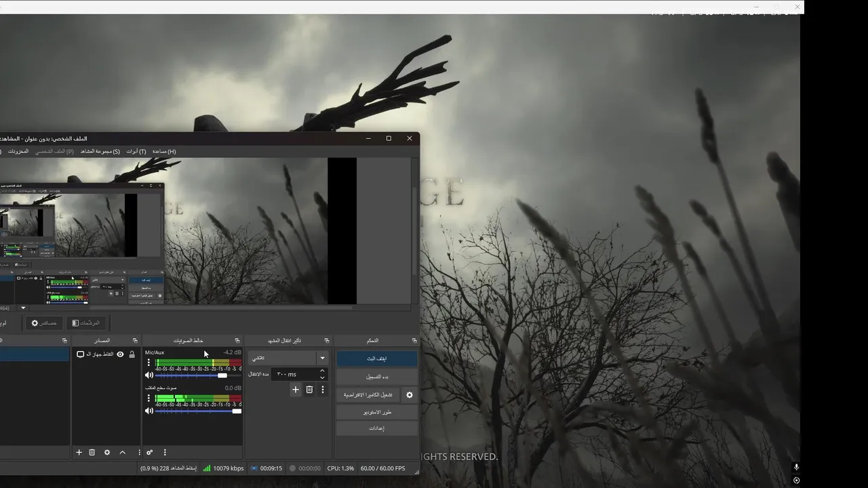Viewport: 868px width, 488px height.
Task: Remove configurable transition with trash icon
Action: pos(309,390)
